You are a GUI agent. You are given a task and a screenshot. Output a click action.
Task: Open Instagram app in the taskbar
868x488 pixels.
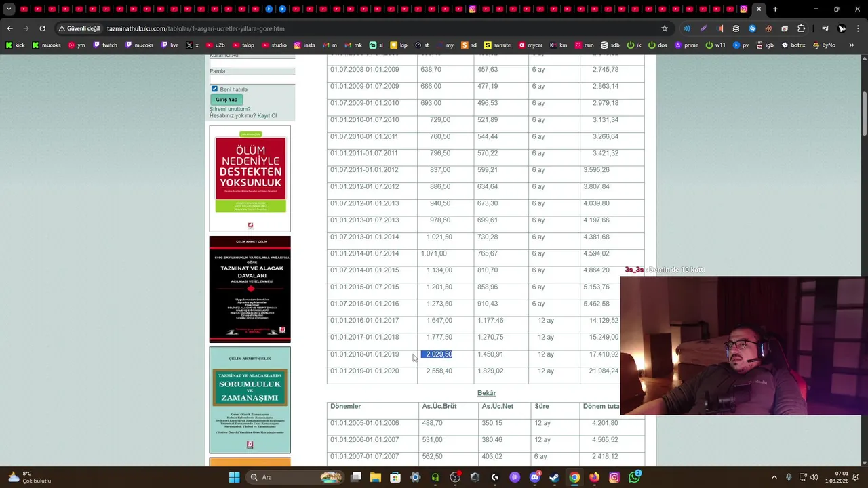pyautogui.click(x=614, y=477)
